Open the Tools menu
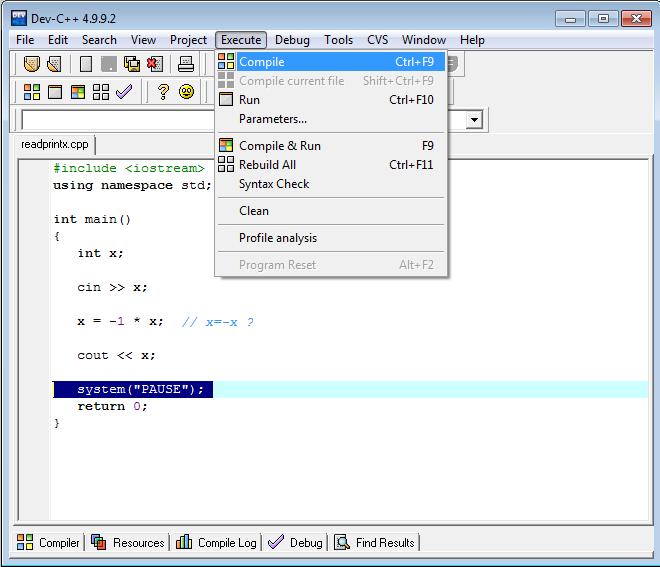This screenshot has height=567, width=660. pyautogui.click(x=338, y=40)
